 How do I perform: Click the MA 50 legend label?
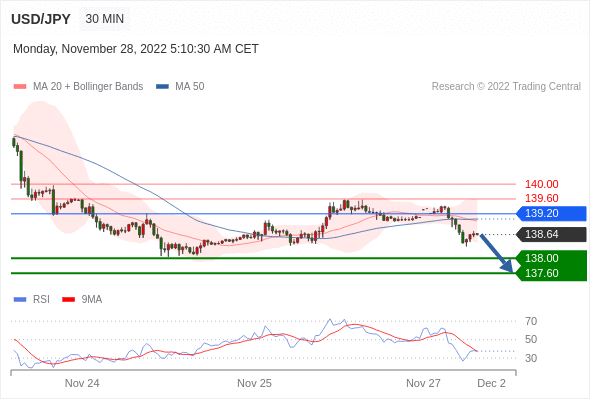(x=190, y=87)
